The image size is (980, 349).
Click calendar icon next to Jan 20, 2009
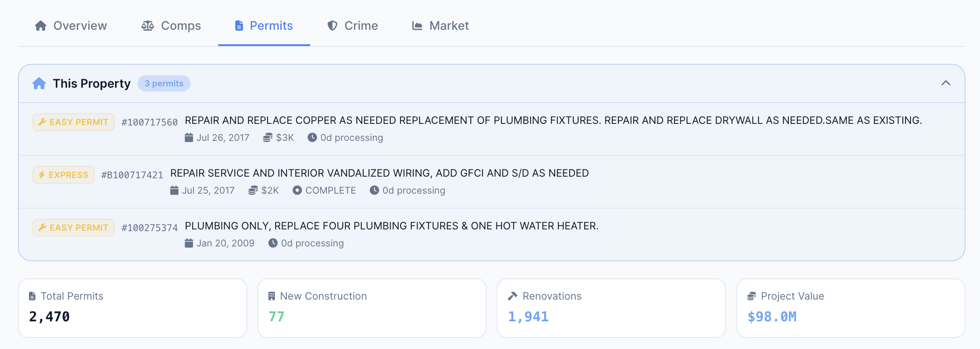coord(189,243)
